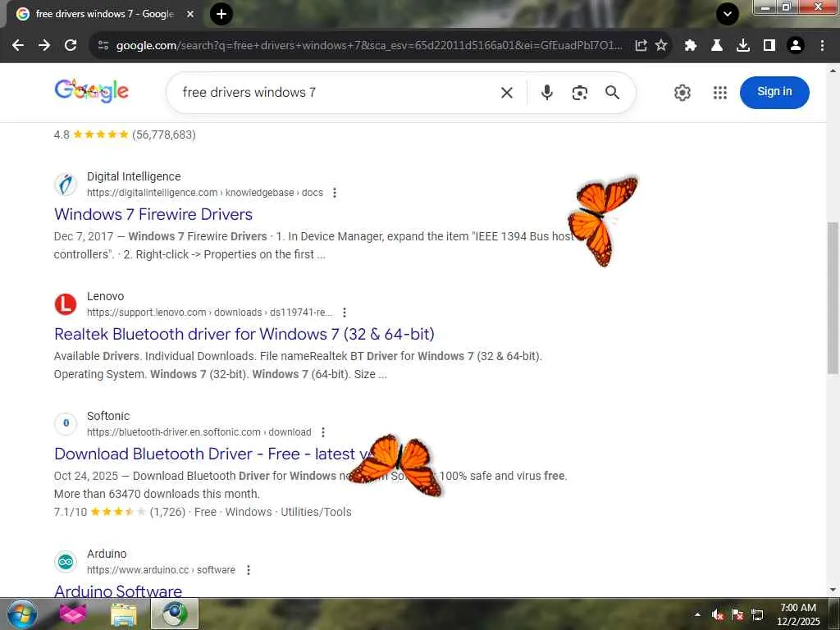Click the 'Digital Intelligence' site name
The image size is (840, 630).
(134, 176)
